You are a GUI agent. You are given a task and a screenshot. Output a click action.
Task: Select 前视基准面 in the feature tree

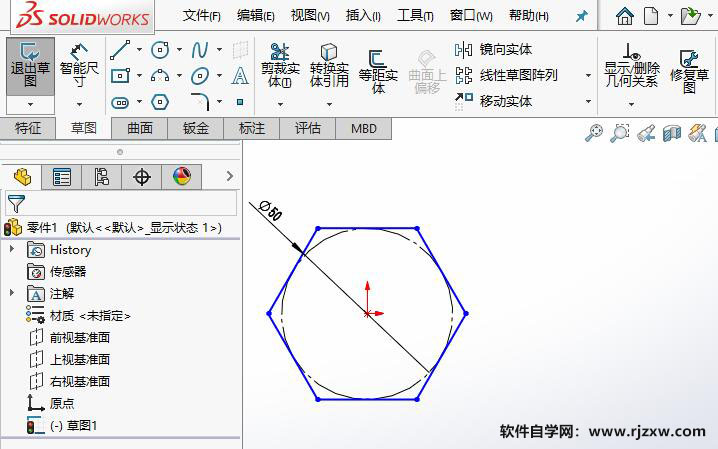click(80, 338)
